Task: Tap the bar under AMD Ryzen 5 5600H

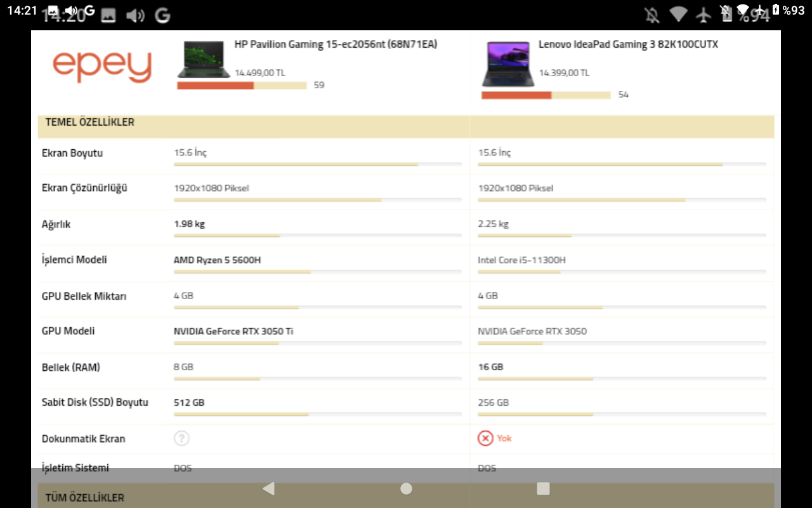Action: [318, 272]
